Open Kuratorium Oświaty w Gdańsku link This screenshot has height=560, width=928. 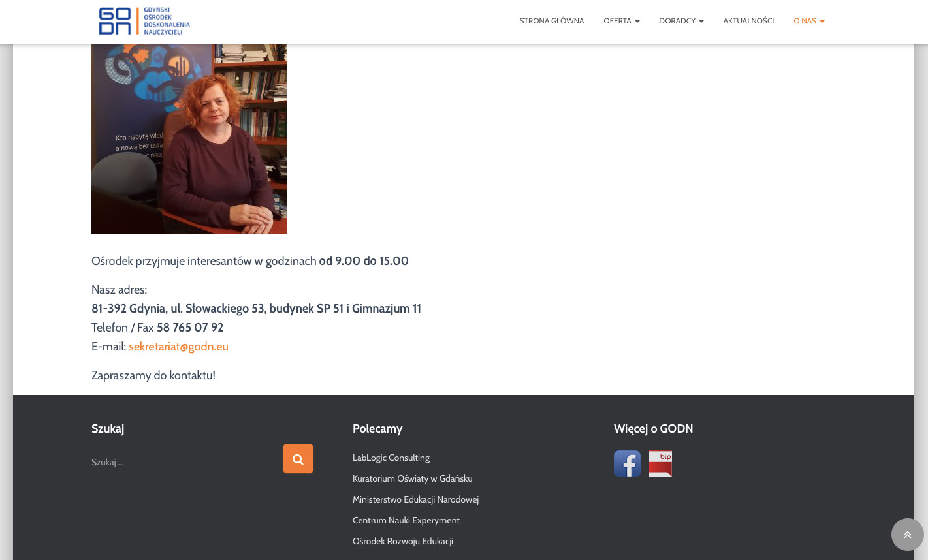point(413,478)
